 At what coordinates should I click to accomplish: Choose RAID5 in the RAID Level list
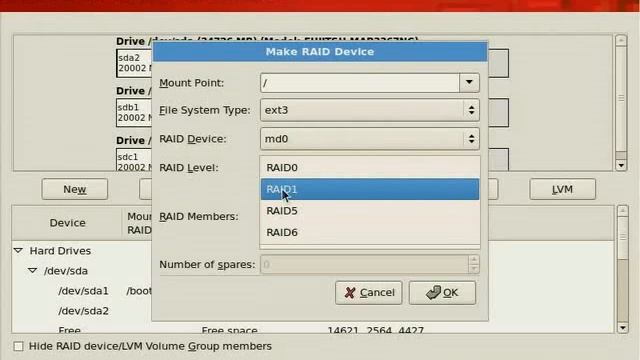[x=370, y=211]
